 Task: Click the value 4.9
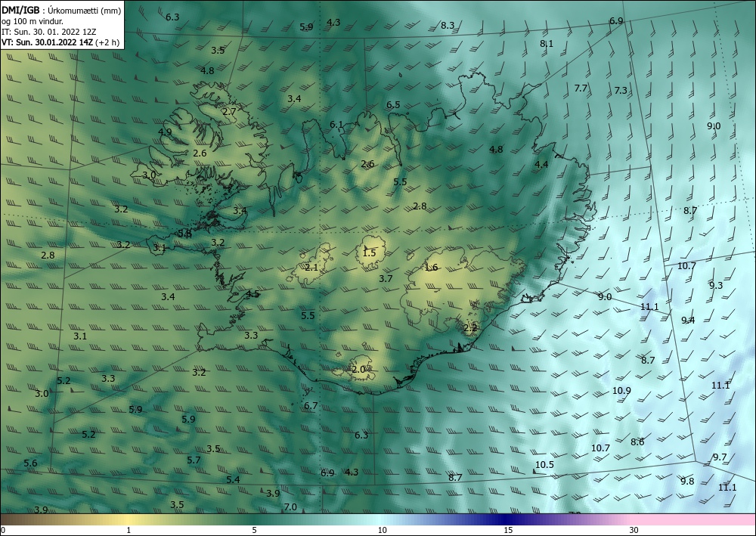(x=164, y=132)
